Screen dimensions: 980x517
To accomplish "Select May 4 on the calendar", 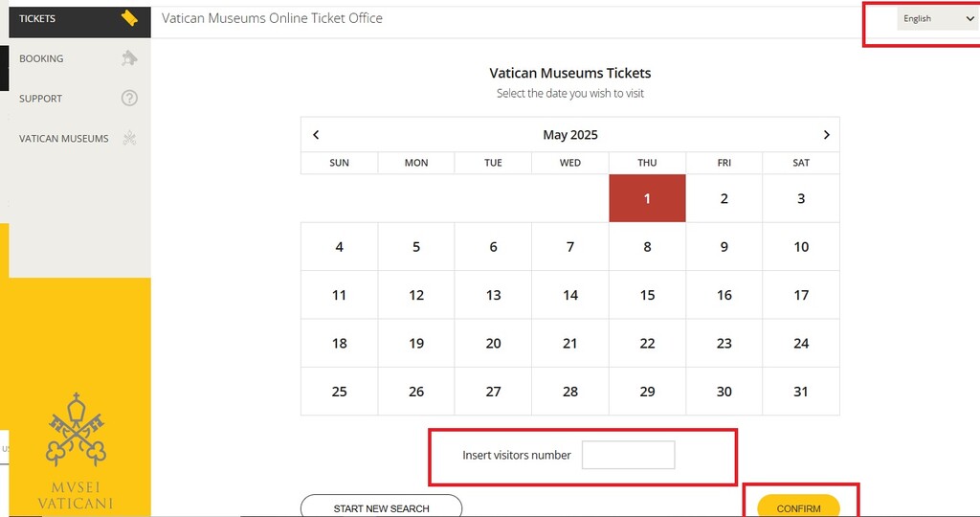I will [340, 246].
